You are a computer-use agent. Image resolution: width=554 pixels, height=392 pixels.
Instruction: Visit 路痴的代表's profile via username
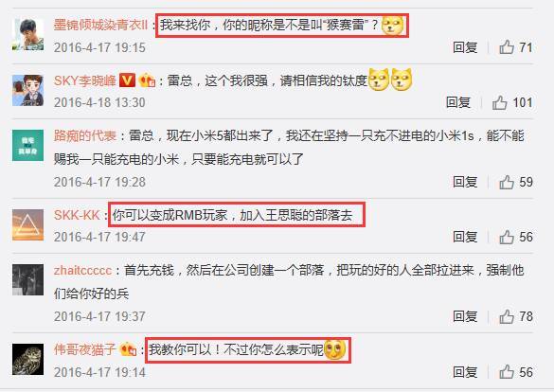pyautogui.click(x=85, y=135)
